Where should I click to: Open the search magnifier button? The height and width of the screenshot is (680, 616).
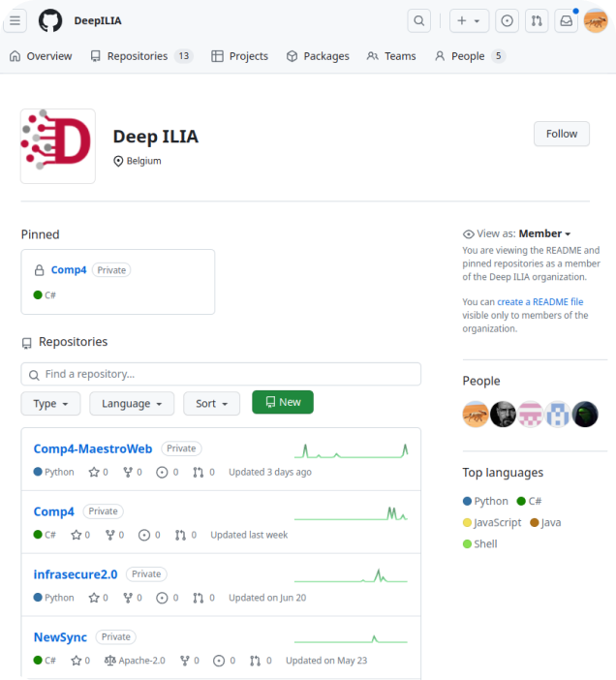pyautogui.click(x=418, y=20)
